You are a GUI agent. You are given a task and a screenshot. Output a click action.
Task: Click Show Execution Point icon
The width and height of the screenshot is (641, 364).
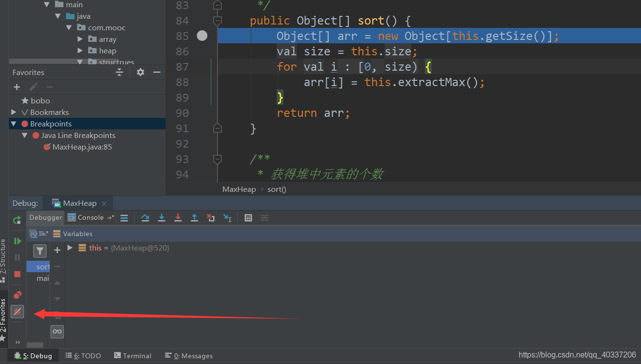[x=124, y=218]
